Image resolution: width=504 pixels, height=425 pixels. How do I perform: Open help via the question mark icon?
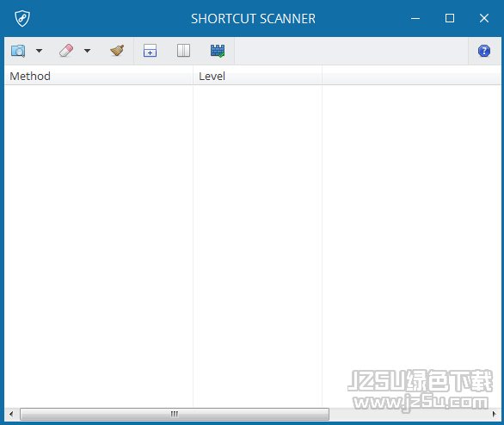pyautogui.click(x=484, y=51)
